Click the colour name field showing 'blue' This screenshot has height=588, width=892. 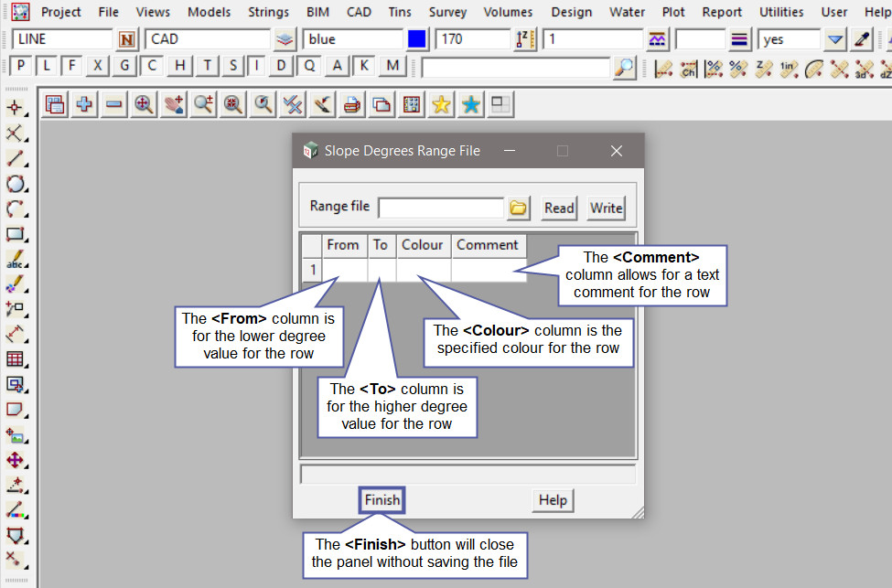coord(353,39)
